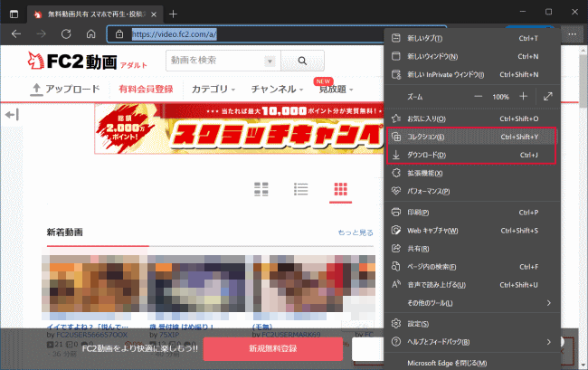The width and height of the screenshot is (588, 370).
Task: Increase zoom with the plus button
Action: pos(524,96)
